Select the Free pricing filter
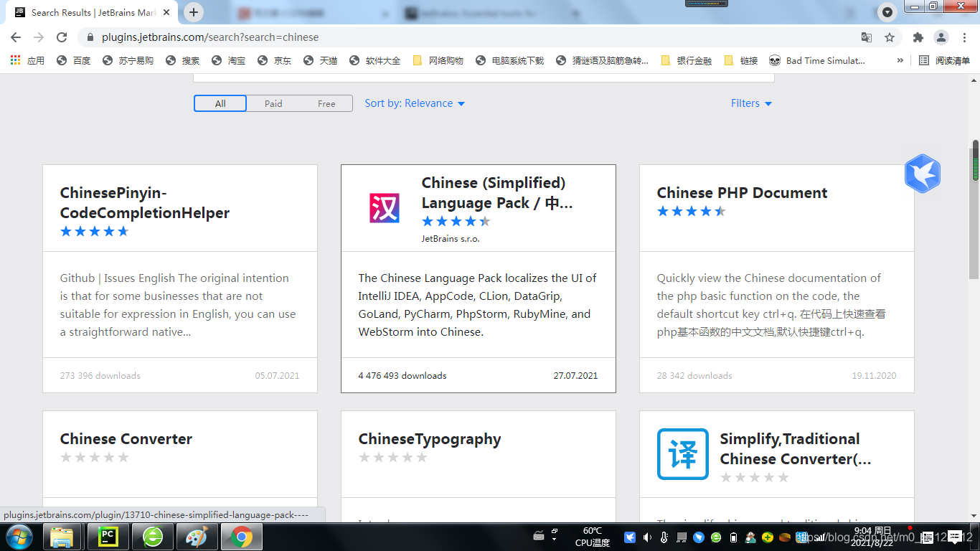The image size is (980, 551). tap(326, 103)
